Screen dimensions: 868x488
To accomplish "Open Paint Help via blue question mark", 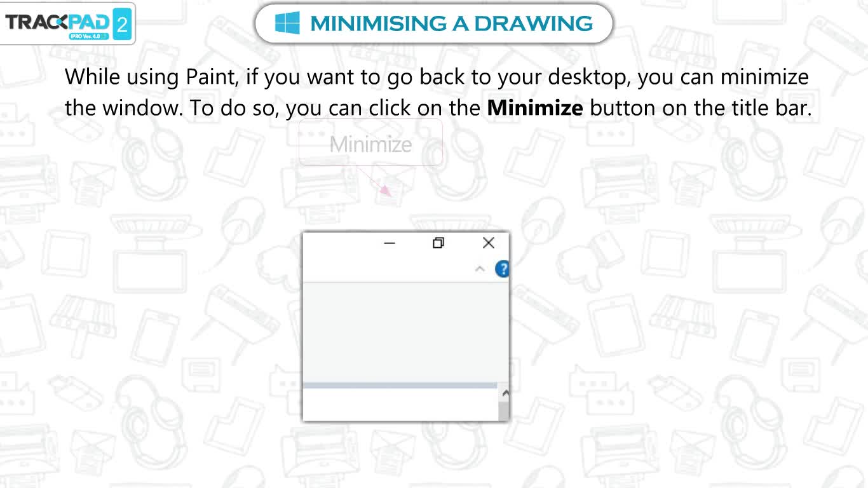I will 502,269.
